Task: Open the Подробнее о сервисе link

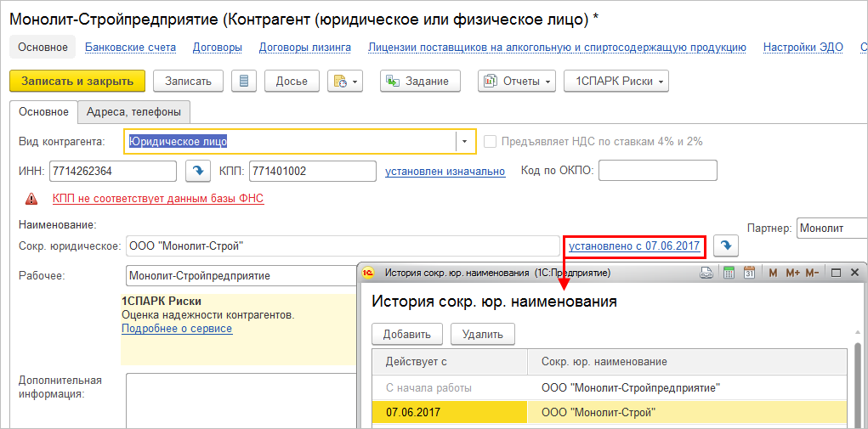Action: tap(177, 329)
